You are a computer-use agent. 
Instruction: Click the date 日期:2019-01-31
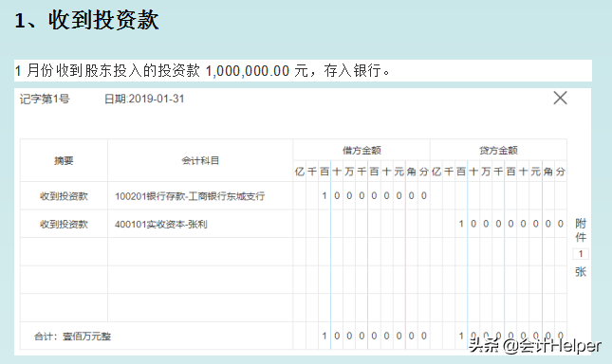(144, 99)
